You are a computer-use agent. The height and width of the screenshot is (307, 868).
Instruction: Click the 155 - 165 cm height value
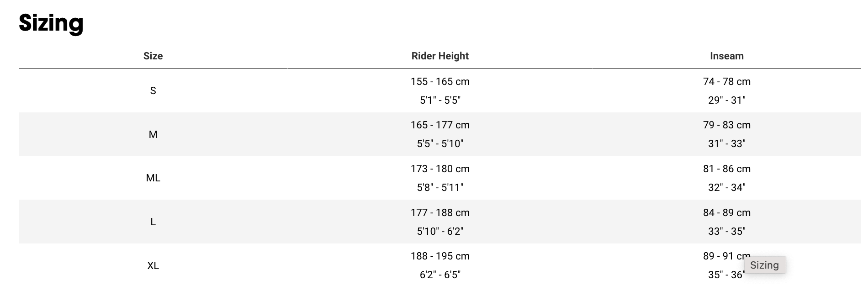pyautogui.click(x=440, y=81)
